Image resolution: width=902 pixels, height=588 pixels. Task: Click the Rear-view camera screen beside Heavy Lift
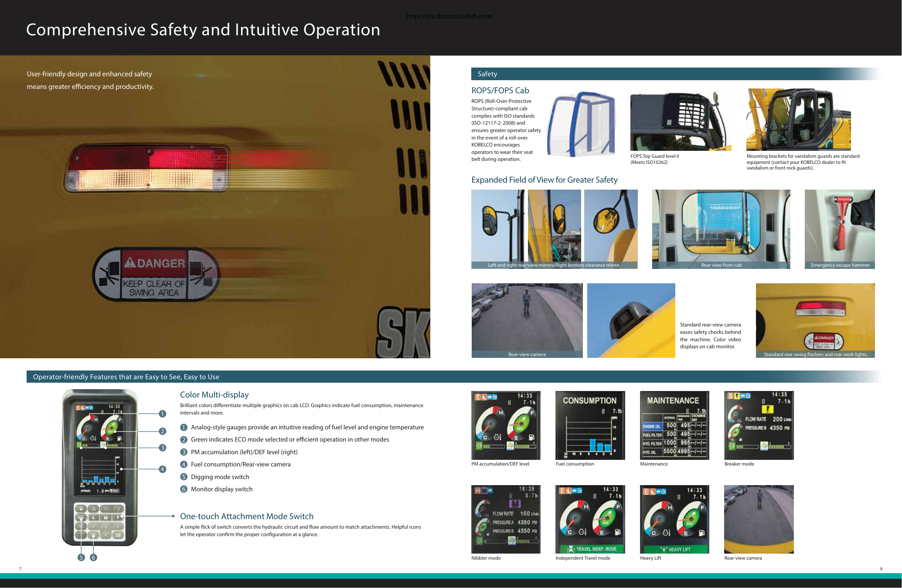tap(759, 519)
